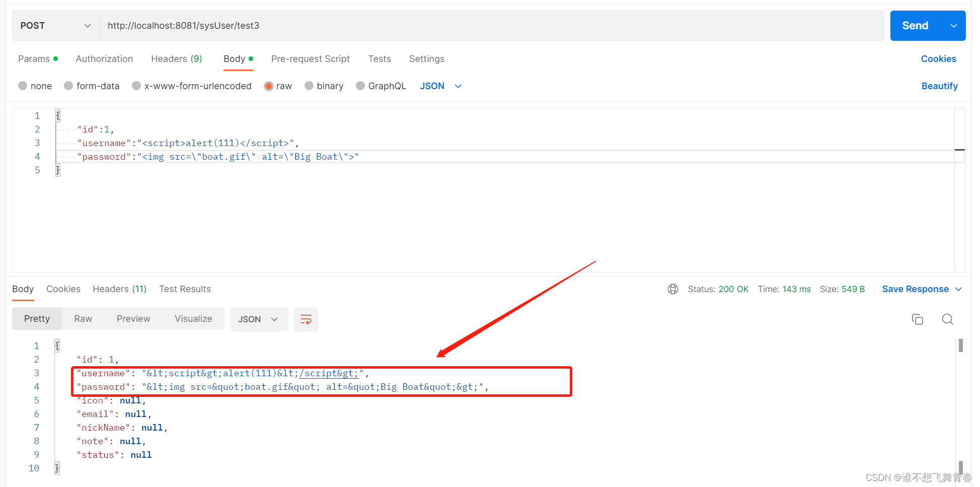This screenshot has width=980, height=487.
Task: Switch to the Tests tab
Action: [x=380, y=59]
